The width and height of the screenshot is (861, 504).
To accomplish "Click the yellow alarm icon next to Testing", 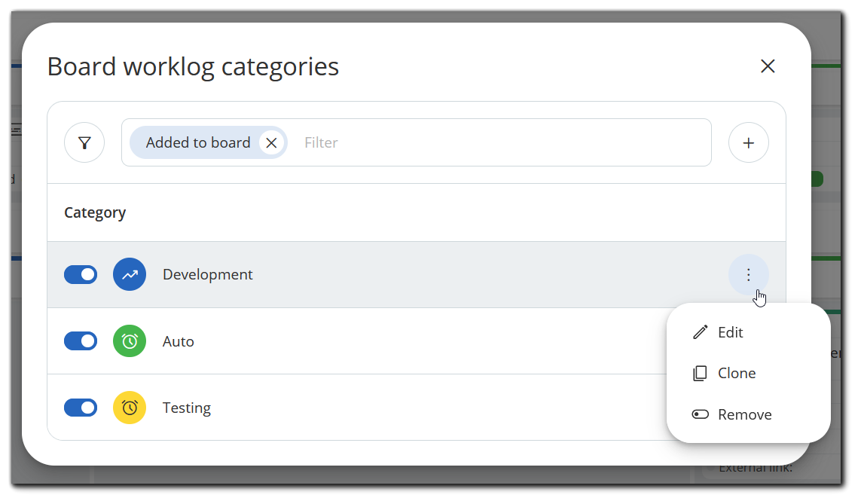I will point(129,408).
